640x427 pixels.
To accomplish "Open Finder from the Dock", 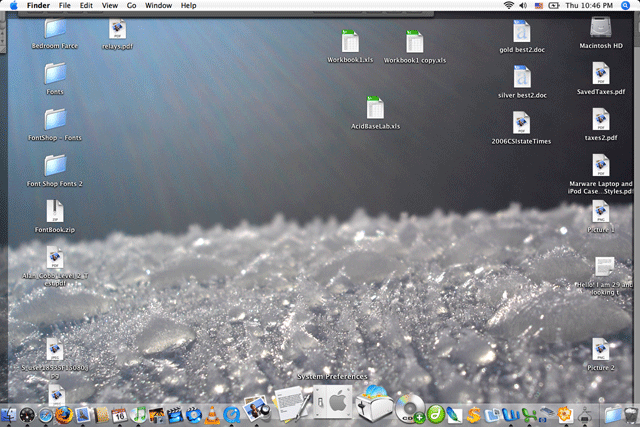I will (x=8, y=415).
